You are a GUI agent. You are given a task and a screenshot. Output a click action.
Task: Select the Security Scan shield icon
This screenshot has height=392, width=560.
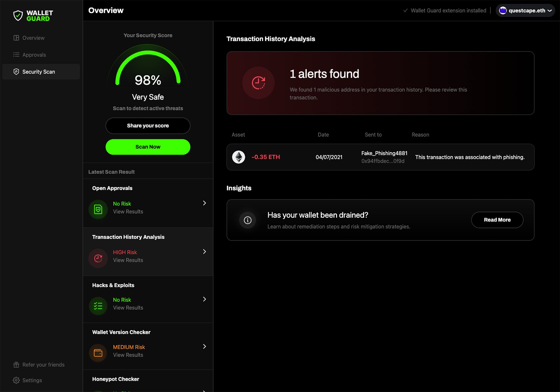tap(16, 71)
